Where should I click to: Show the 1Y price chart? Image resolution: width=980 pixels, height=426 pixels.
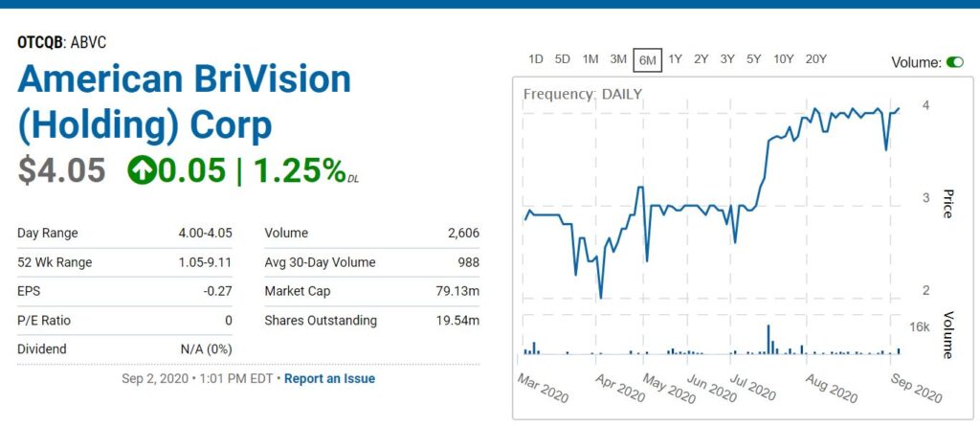[675, 59]
